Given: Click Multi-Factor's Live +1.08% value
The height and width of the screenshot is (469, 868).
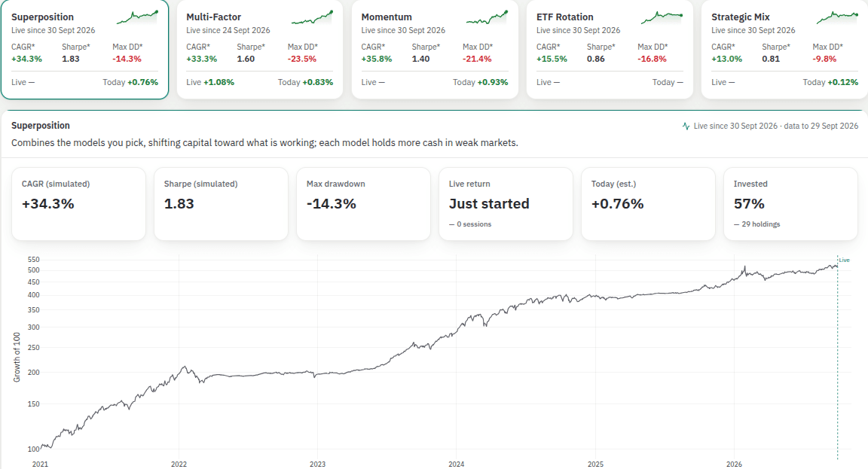Looking at the screenshot, I should click(x=219, y=82).
